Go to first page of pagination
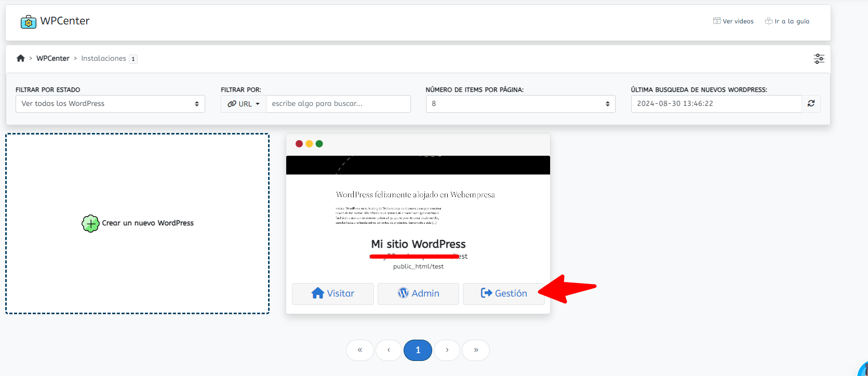 (360, 350)
